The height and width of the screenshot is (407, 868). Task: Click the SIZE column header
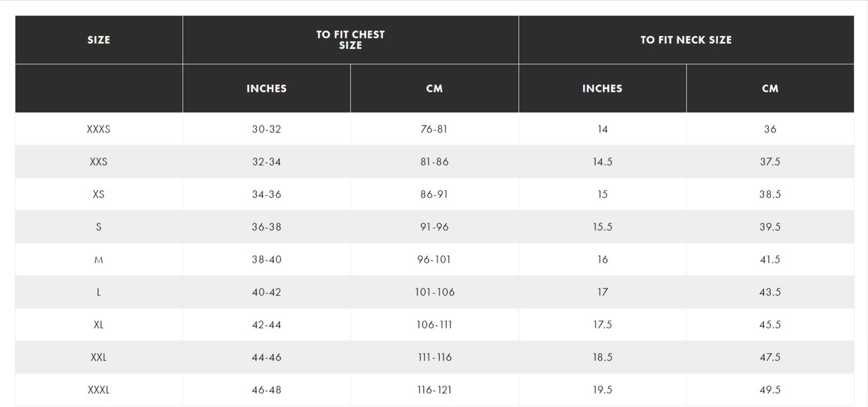tap(99, 40)
